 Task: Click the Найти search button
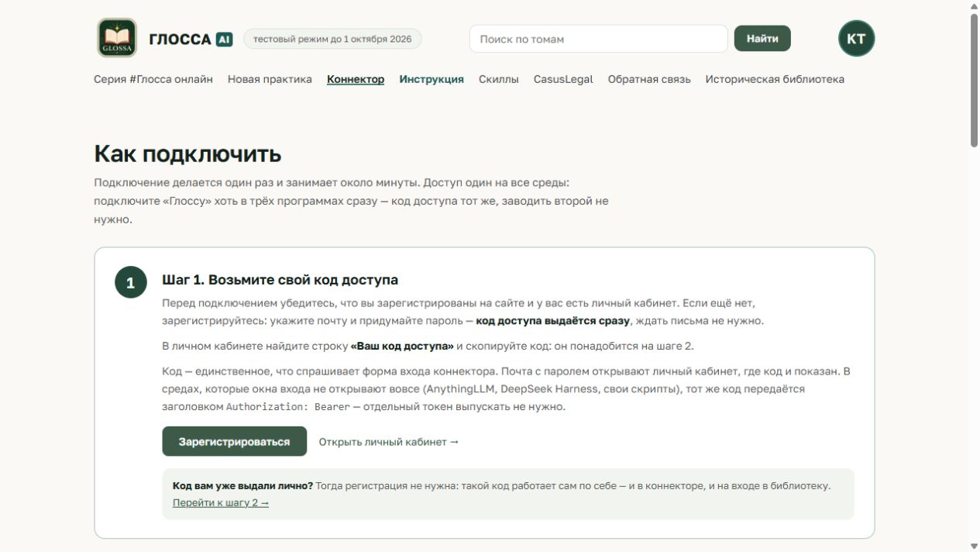pyautogui.click(x=762, y=39)
